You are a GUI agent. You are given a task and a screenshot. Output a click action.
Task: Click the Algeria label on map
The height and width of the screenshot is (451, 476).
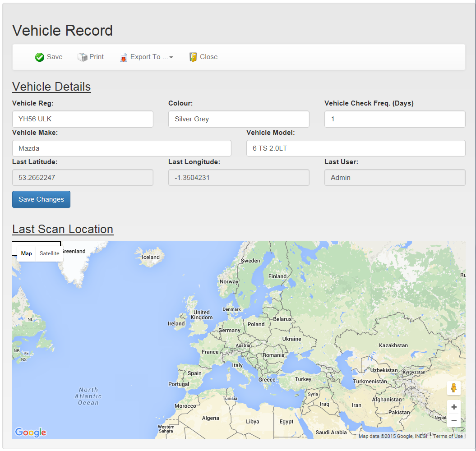click(210, 418)
